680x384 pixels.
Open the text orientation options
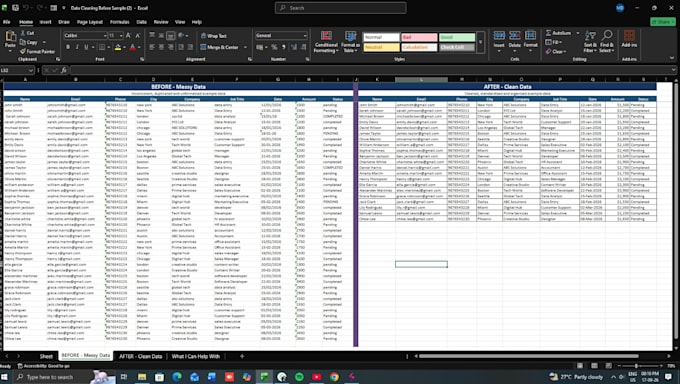tap(182, 36)
